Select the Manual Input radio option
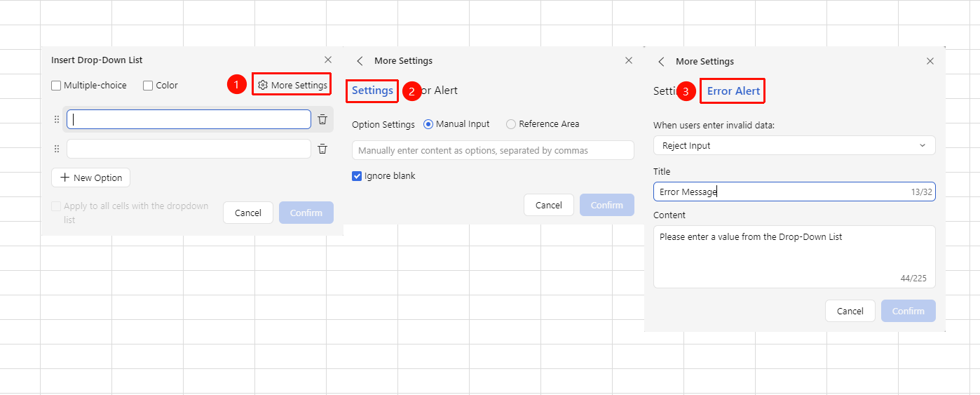980x395 pixels. coord(428,124)
